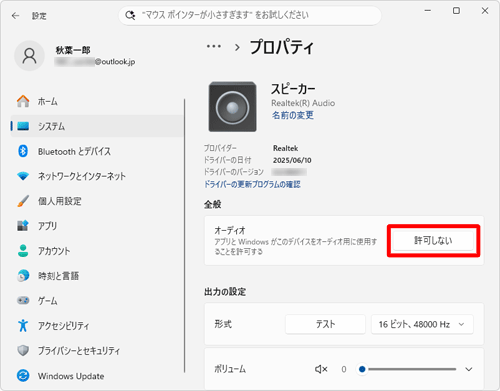Click 名前の変更 link
This screenshot has height=391, width=500.
(x=293, y=115)
